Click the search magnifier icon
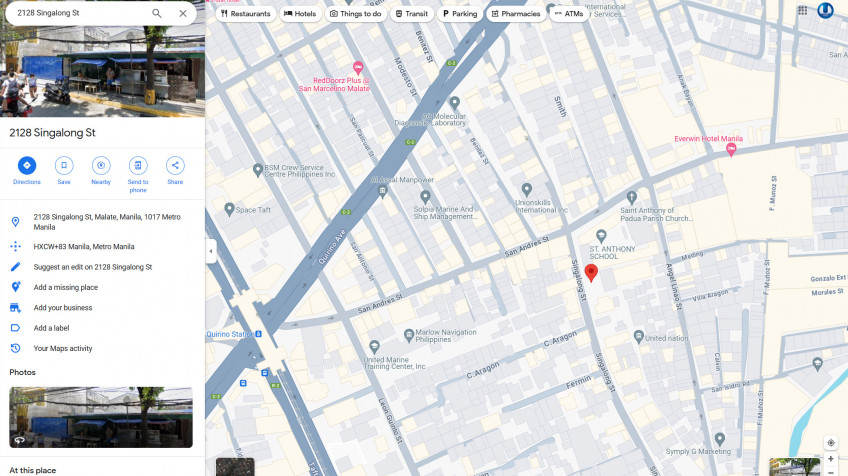Image resolution: width=848 pixels, height=476 pixels. (x=156, y=13)
